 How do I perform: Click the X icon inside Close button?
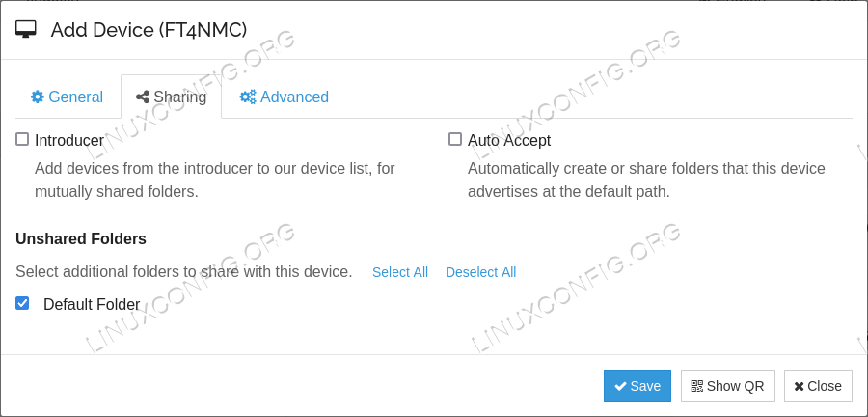799,386
